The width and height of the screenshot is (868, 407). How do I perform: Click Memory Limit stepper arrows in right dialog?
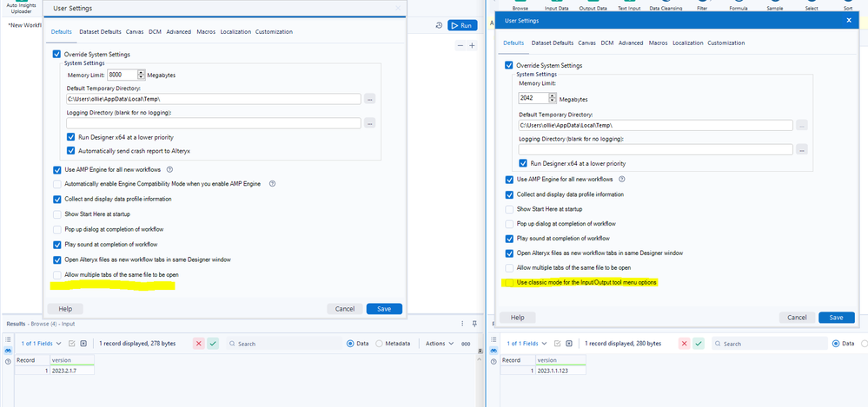(x=552, y=98)
